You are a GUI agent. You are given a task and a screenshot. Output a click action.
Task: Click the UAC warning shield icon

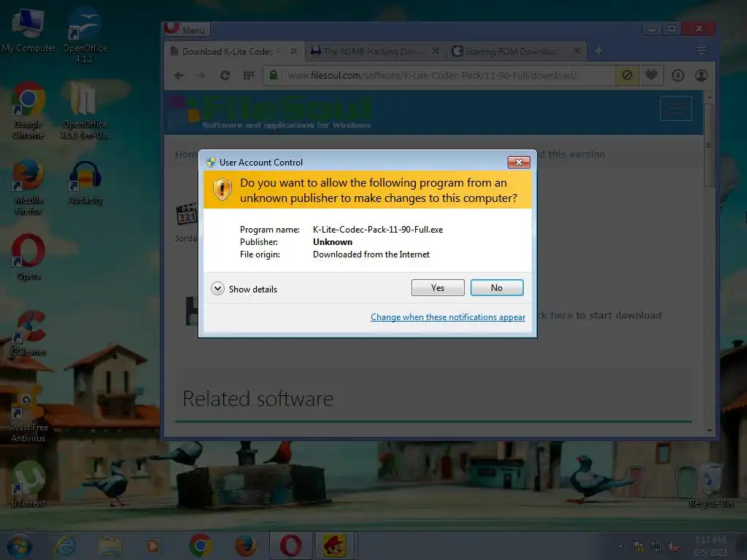coord(222,190)
